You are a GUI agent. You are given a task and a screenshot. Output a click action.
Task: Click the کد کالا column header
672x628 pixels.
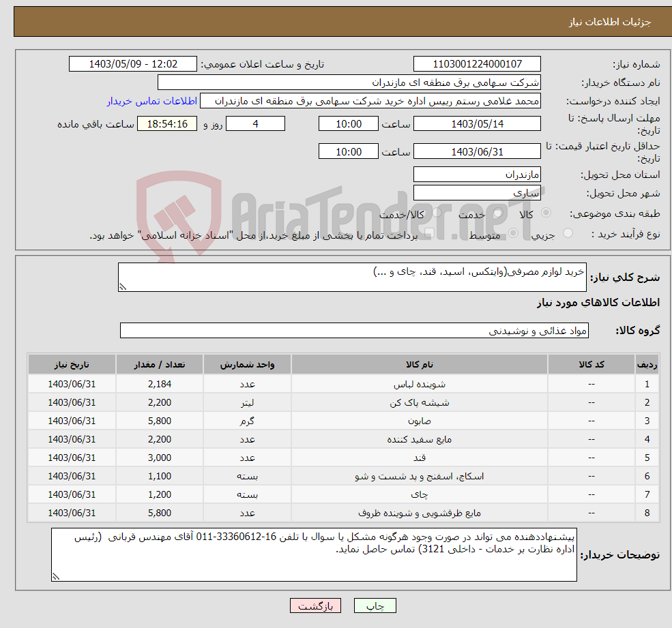click(591, 364)
